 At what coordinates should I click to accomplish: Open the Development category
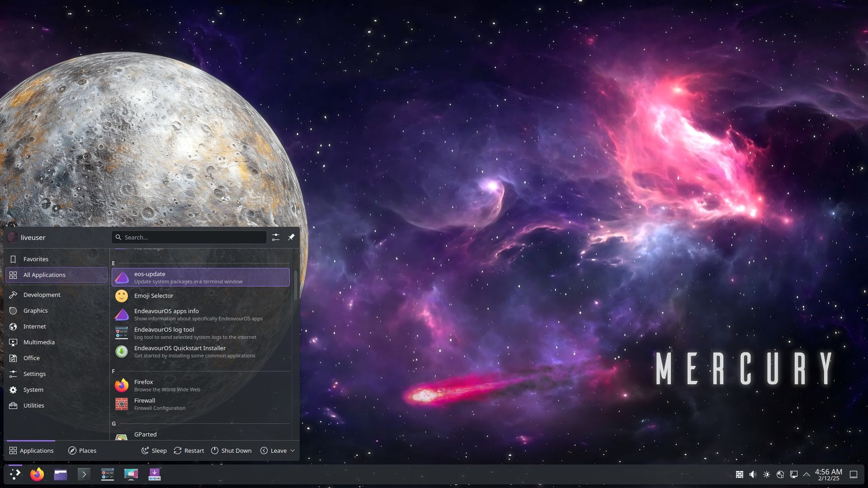coord(42,295)
